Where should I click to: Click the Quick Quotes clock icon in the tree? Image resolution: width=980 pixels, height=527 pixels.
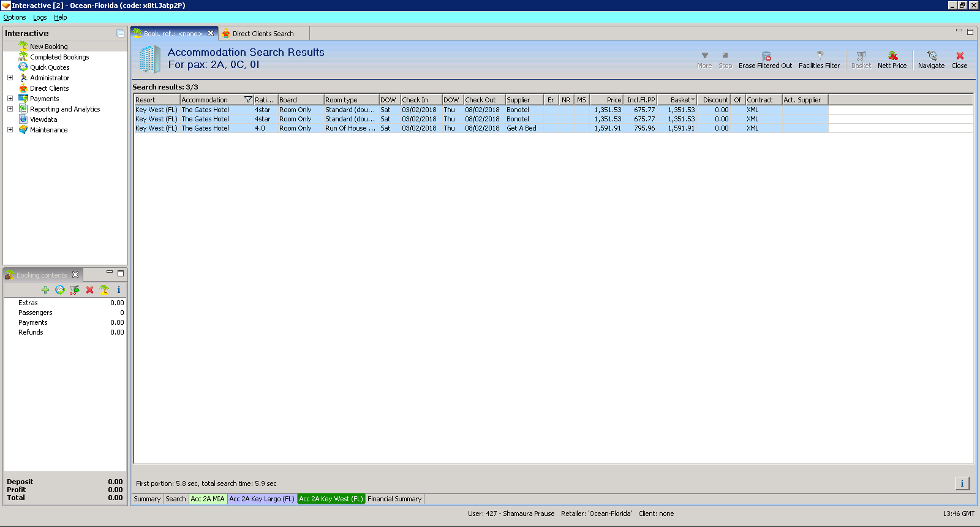23,67
